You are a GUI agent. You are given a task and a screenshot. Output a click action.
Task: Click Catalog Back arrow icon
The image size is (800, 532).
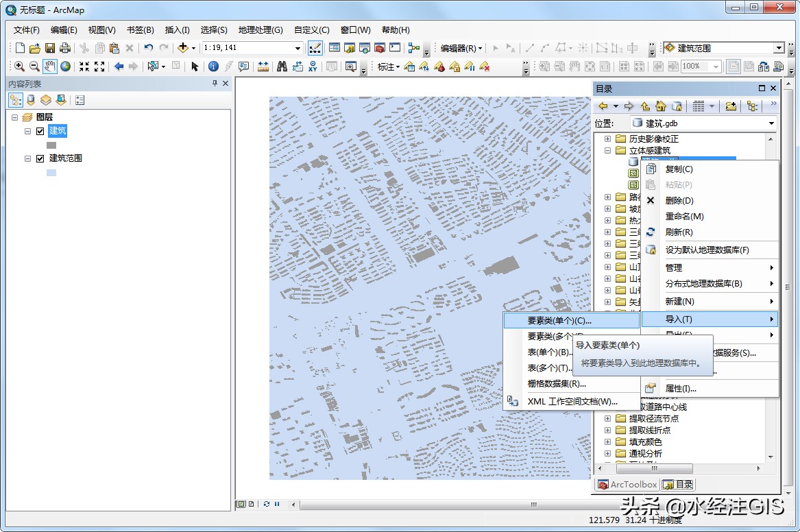click(x=603, y=106)
